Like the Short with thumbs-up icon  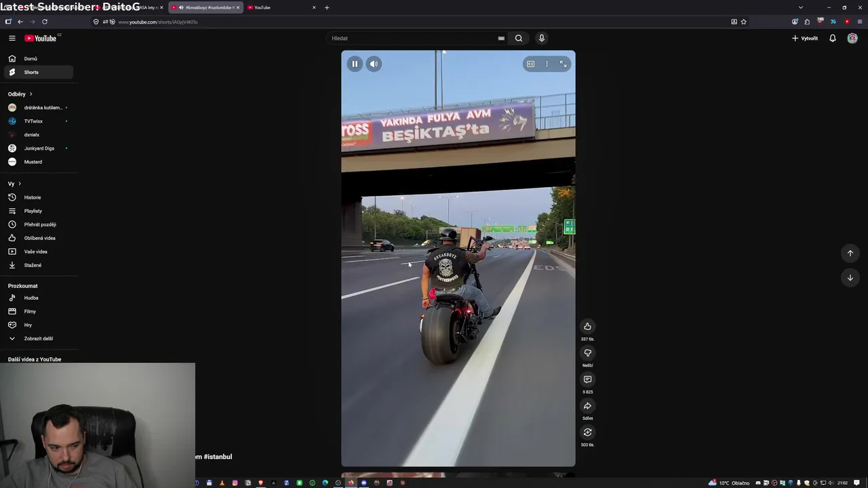click(x=587, y=326)
